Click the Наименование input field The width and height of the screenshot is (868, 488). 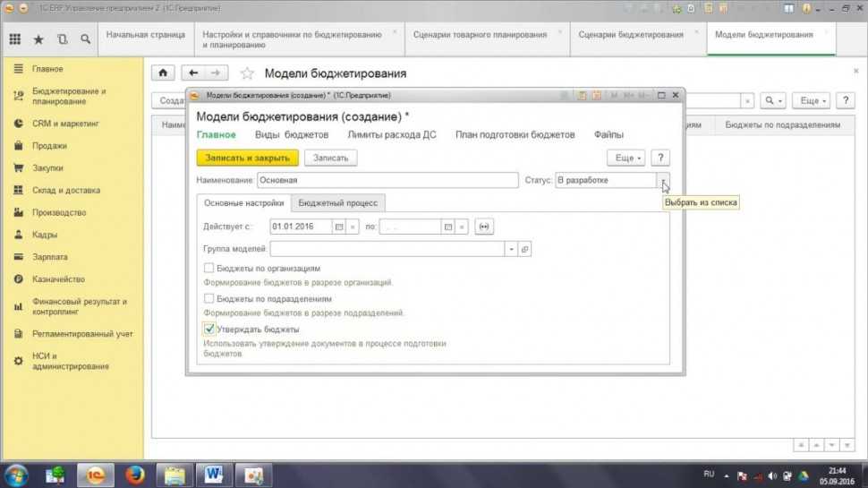click(x=387, y=180)
